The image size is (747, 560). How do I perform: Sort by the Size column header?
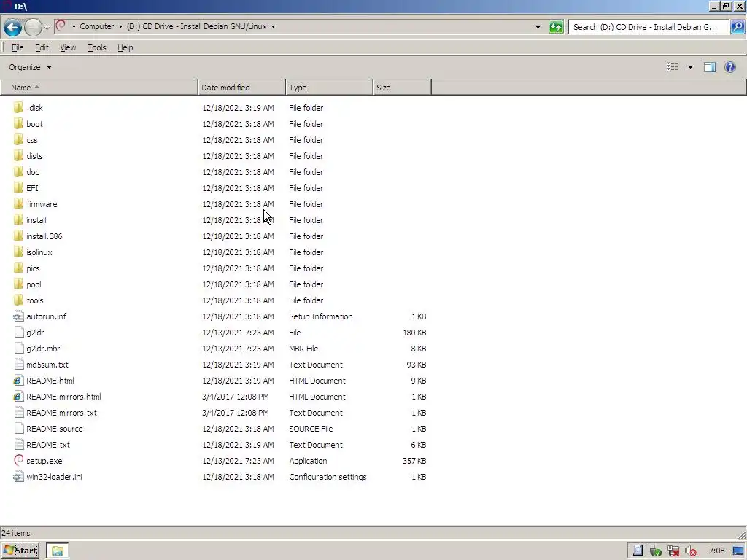(x=402, y=87)
